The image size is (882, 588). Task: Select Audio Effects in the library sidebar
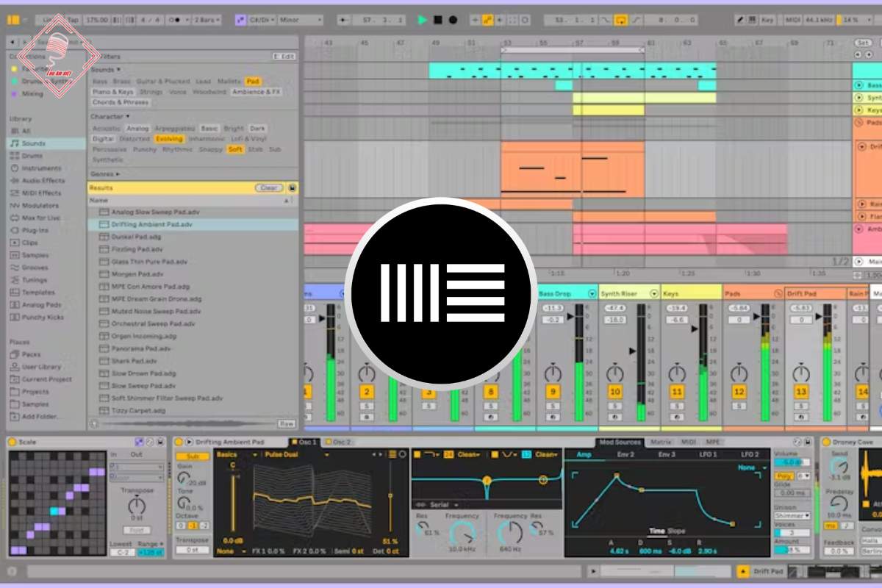click(43, 181)
